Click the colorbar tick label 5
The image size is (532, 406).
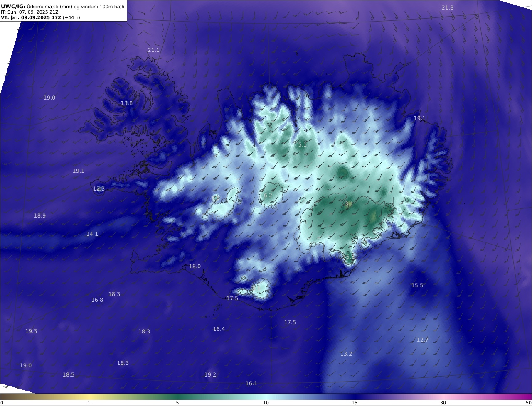click(x=177, y=403)
